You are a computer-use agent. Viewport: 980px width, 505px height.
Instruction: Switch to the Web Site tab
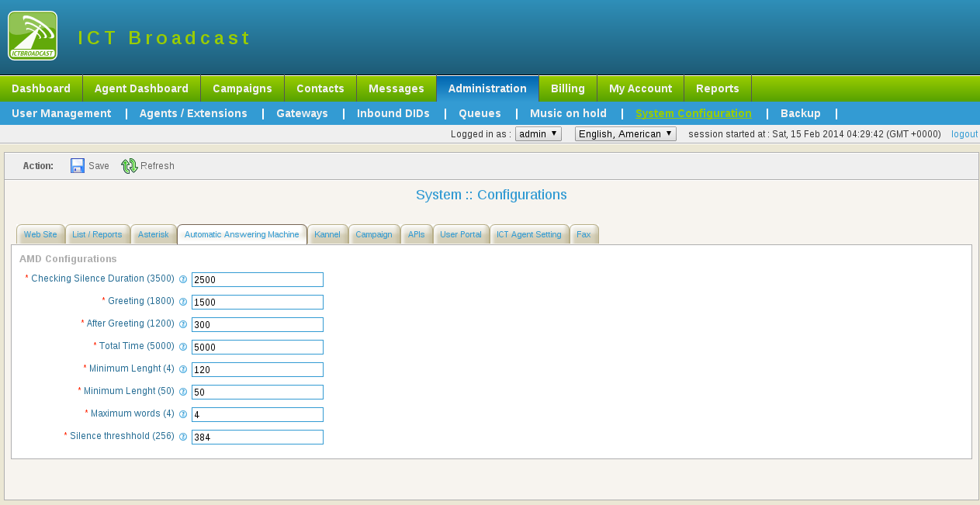(40, 234)
